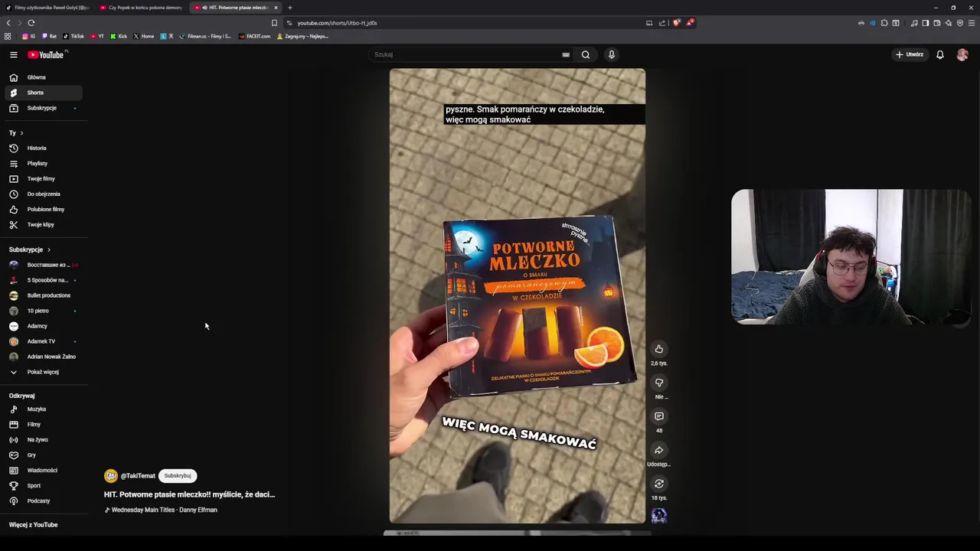Like the short with thumbs up

point(658,349)
